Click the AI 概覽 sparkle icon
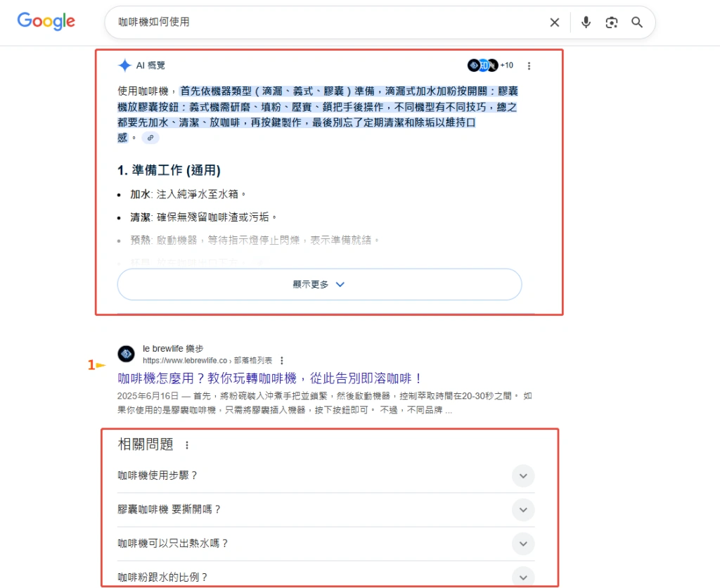Image resolution: width=720 pixels, height=588 pixels. point(124,65)
